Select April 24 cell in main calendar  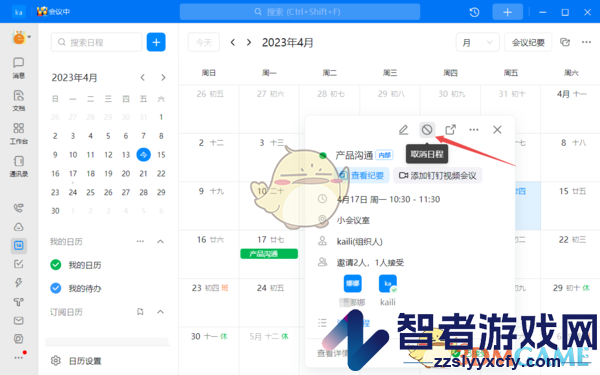pyautogui.click(x=269, y=303)
